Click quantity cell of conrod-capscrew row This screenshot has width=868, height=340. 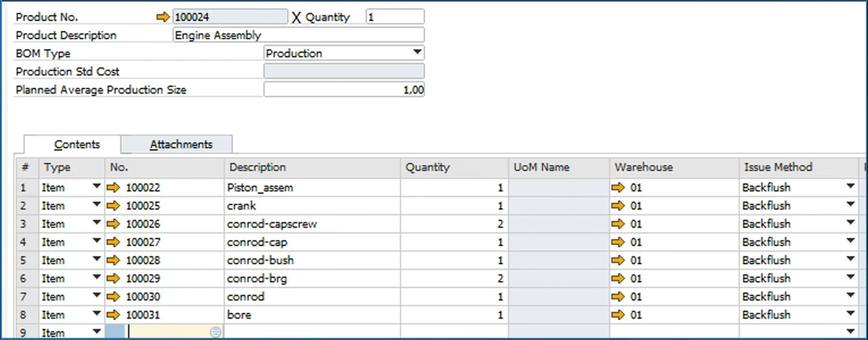tap(454, 224)
